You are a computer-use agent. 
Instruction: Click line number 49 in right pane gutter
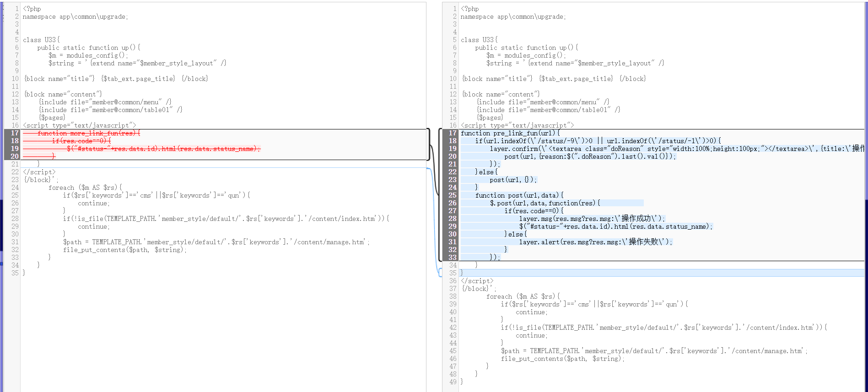click(453, 382)
